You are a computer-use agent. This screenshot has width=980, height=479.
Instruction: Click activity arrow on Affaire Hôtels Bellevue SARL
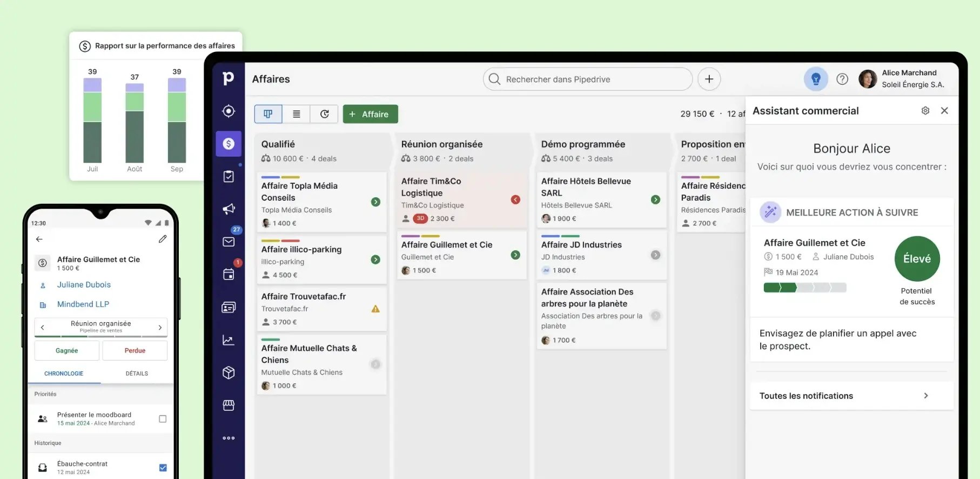click(x=655, y=199)
